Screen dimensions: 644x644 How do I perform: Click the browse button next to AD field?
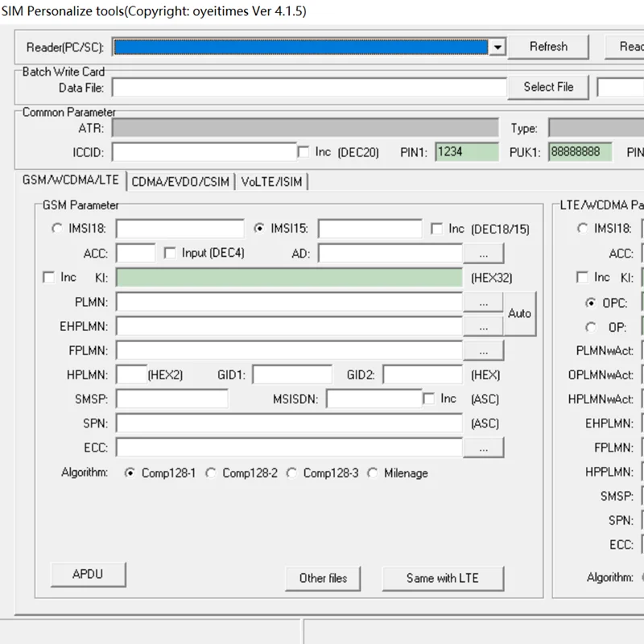coord(483,254)
